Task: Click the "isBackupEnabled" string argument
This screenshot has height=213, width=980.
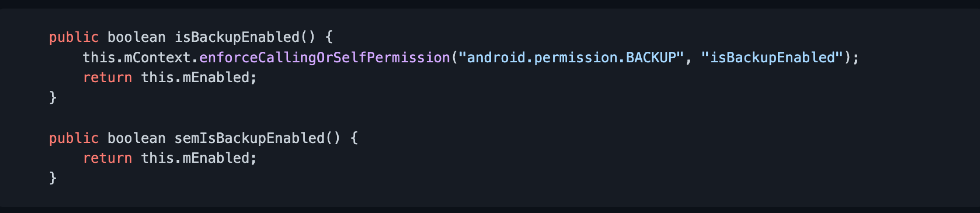Action: coord(772,58)
